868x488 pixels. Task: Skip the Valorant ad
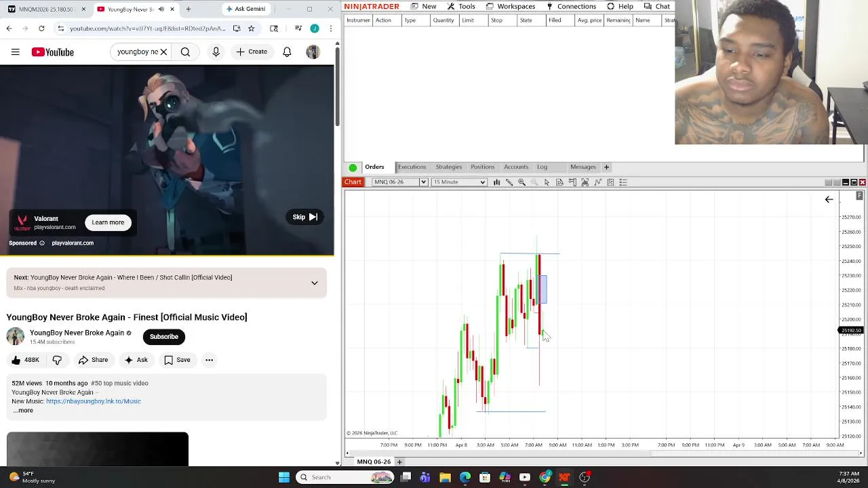click(305, 217)
